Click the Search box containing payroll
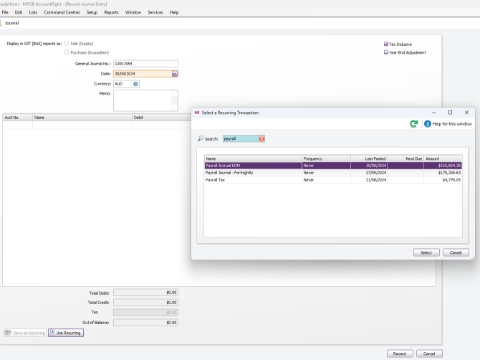Image resolution: width=480 pixels, height=360 pixels. (x=241, y=139)
